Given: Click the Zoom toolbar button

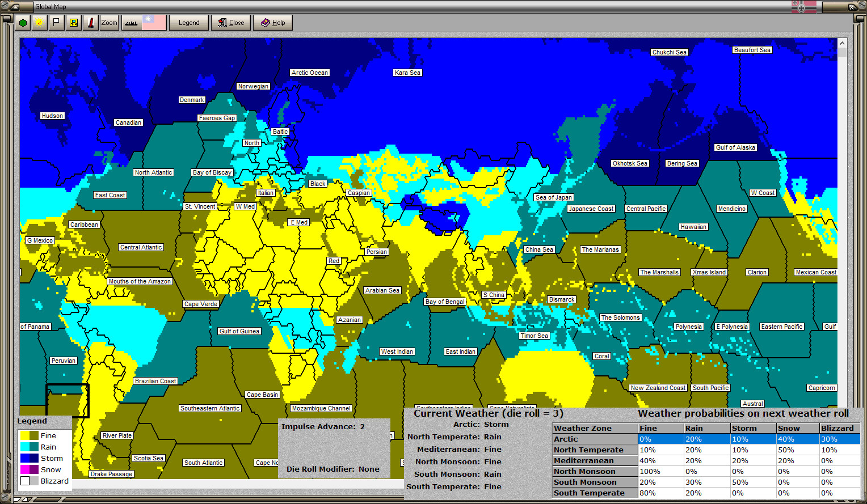Looking at the screenshot, I should (x=109, y=23).
